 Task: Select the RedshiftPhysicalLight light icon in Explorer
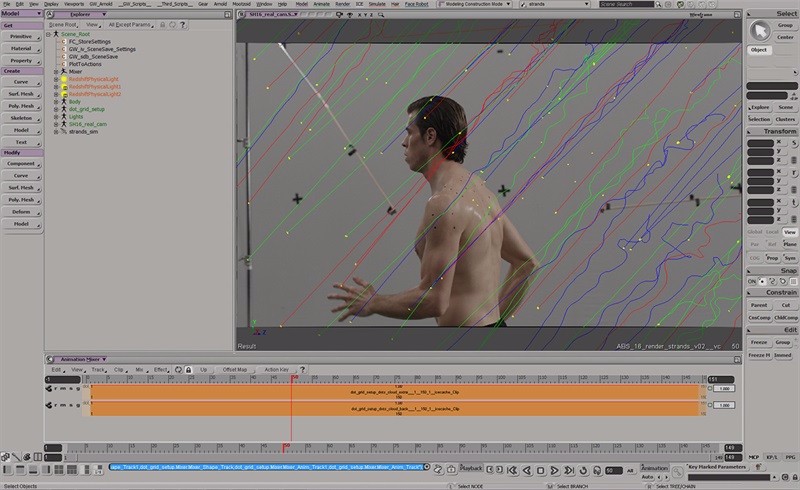[63, 78]
